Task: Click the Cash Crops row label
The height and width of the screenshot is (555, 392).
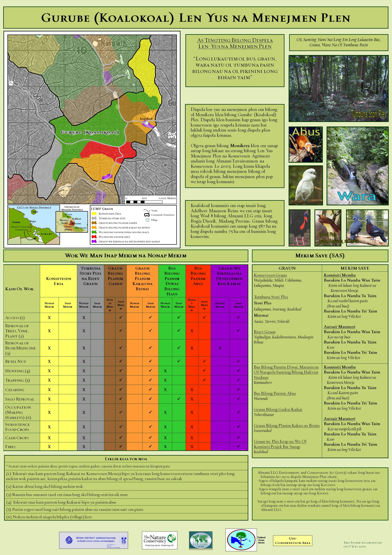Action: 17,438
